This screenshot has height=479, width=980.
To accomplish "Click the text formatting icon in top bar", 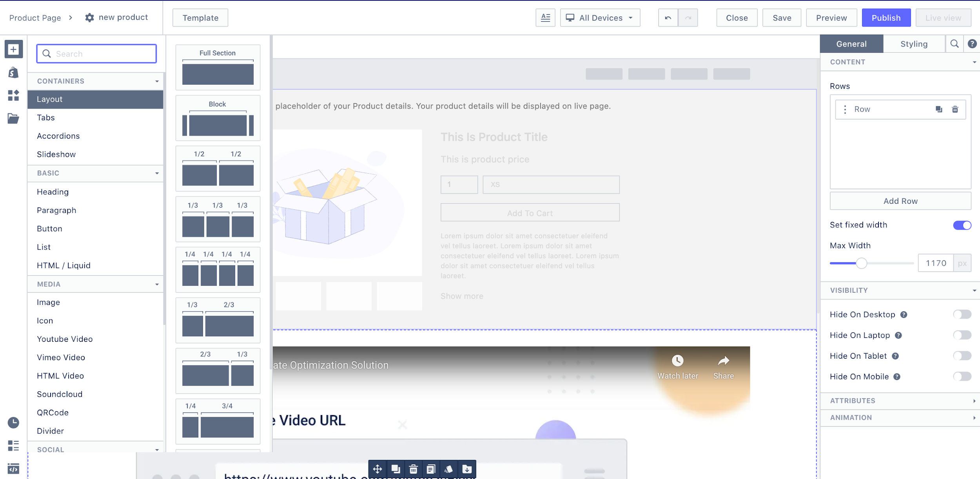I will pos(545,18).
